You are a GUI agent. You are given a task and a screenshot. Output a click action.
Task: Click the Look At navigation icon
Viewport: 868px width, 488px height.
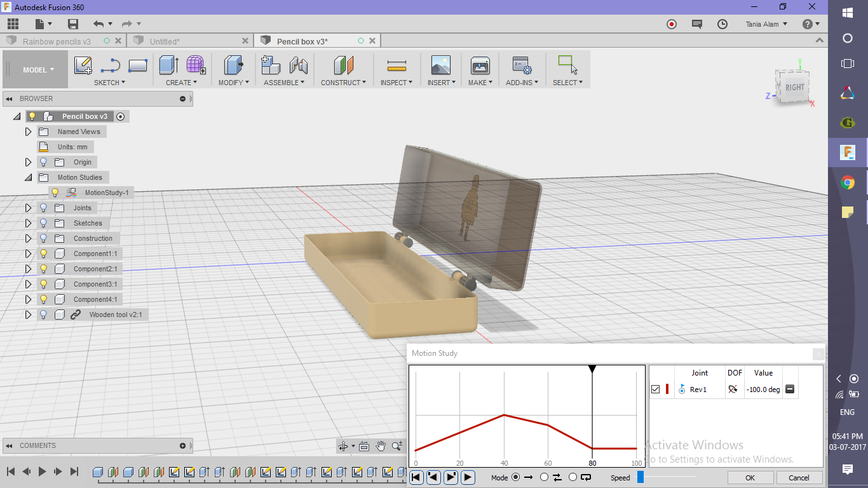click(364, 446)
